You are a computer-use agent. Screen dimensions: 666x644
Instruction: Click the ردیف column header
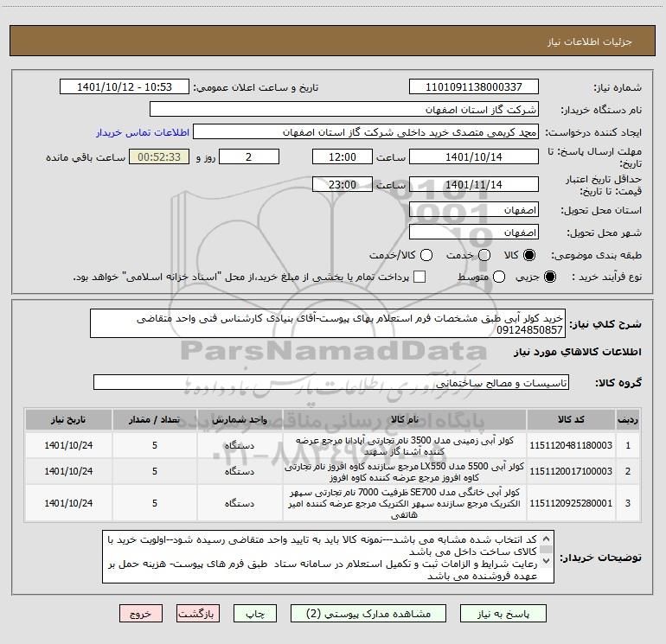coord(628,419)
